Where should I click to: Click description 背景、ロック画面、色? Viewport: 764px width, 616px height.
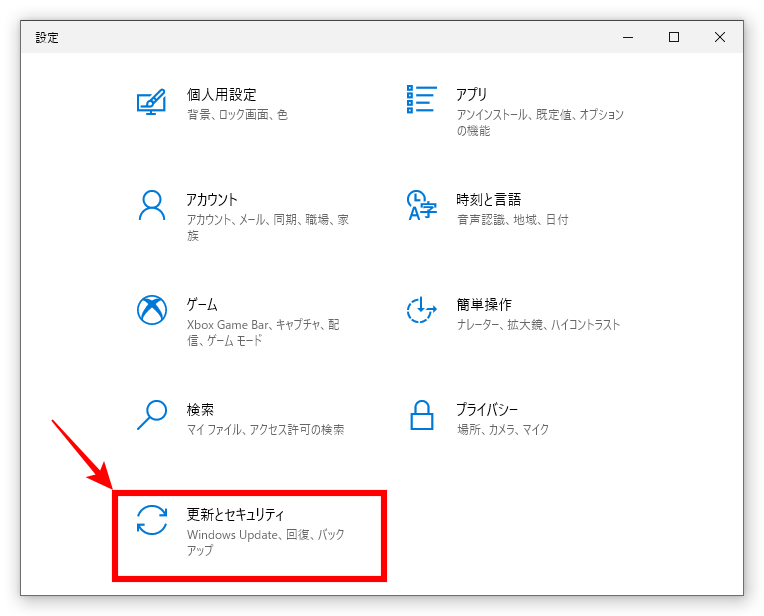pyautogui.click(x=237, y=115)
